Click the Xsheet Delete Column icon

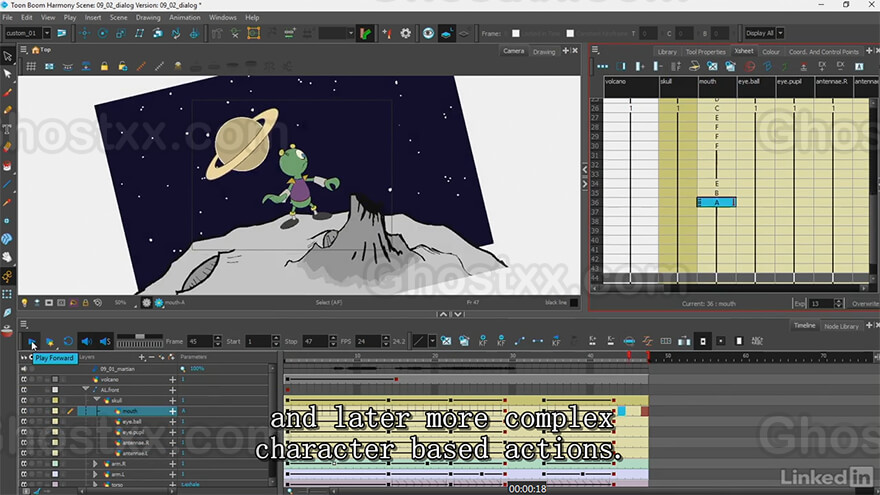pyautogui.click(x=658, y=66)
